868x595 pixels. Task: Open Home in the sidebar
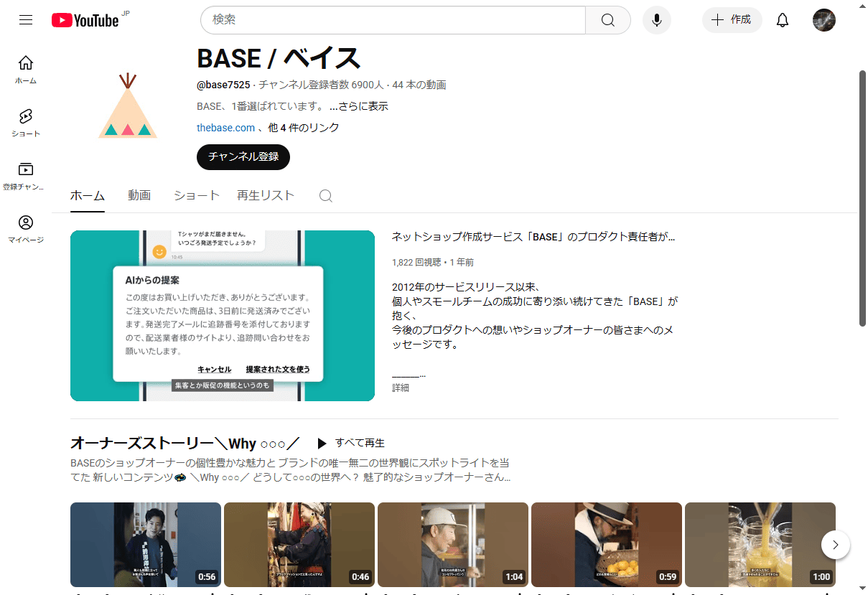[26, 70]
